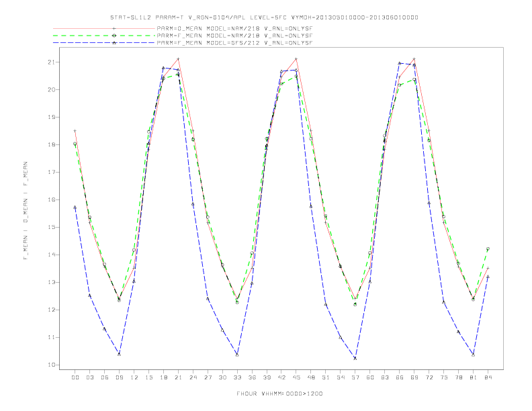Select blue triangle data point at hour 00
The width and height of the screenshot is (532, 411).
(x=75, y=208)
